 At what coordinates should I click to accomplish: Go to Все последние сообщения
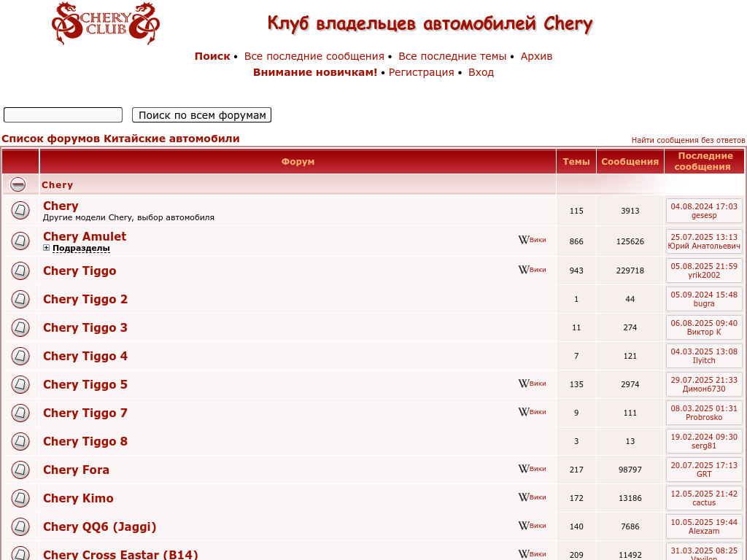pyautogui.click(x=314, y=56)
